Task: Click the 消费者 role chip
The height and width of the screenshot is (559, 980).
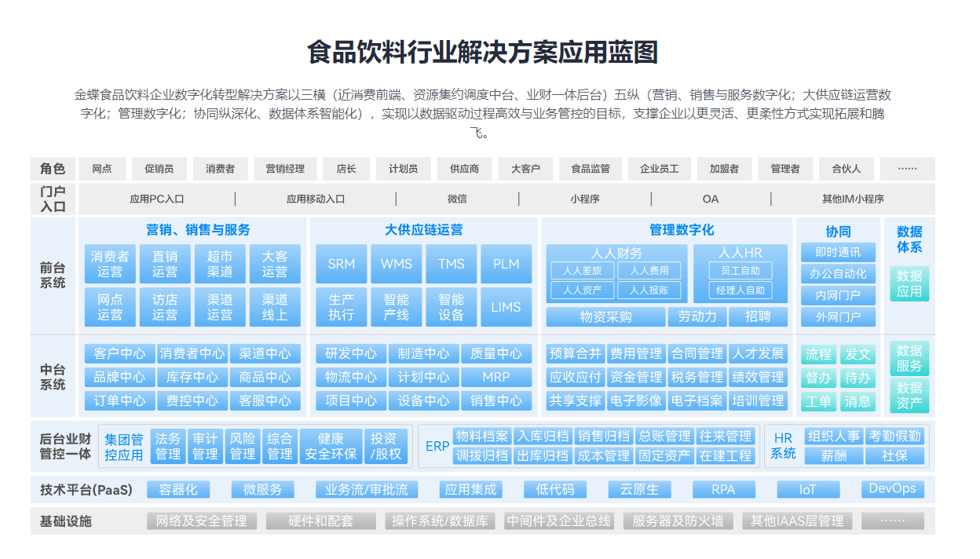Action: pyautogui.click(x=221, y=169)
